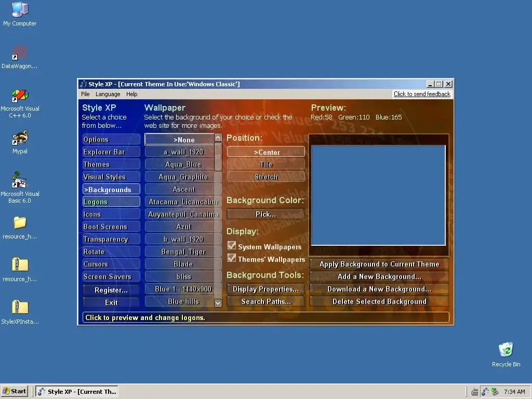The height and width of the screenshot is (399, 532).
Task: Click the keyboard tray icon
Action: 475,392
